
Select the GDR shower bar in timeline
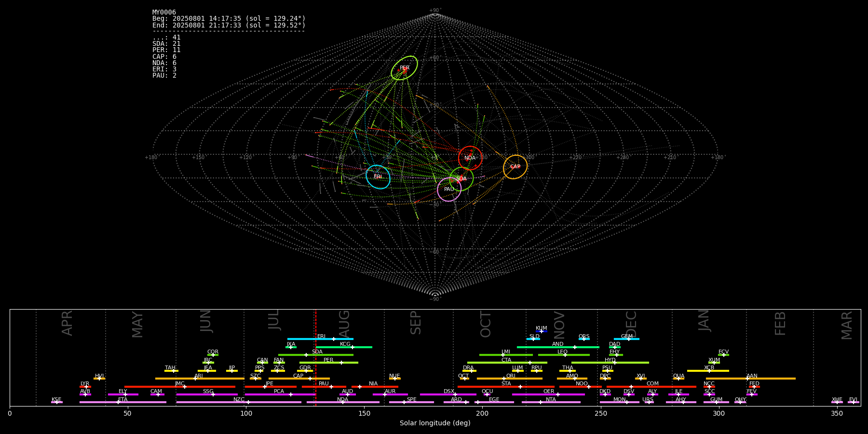pos(306,371)
